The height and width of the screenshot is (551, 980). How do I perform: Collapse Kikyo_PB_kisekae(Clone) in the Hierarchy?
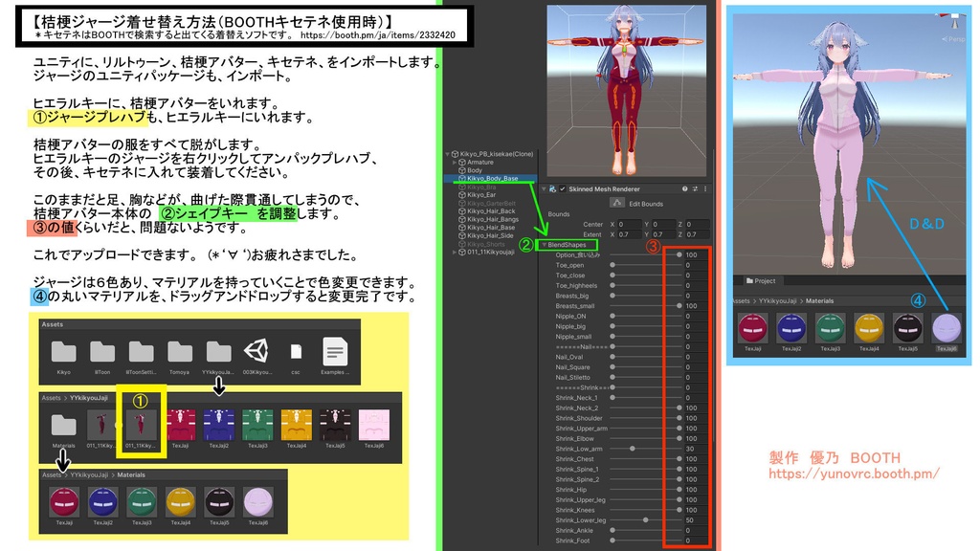[x=448, y=154]
